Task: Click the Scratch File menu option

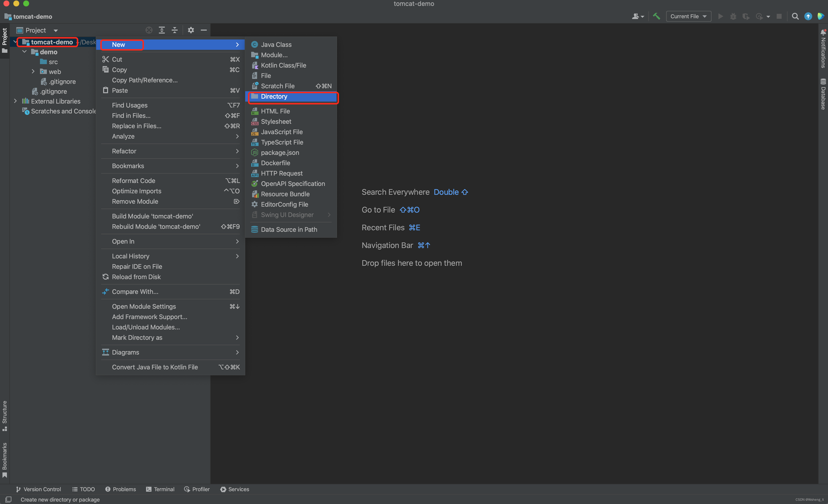Action: coord(277,86)
